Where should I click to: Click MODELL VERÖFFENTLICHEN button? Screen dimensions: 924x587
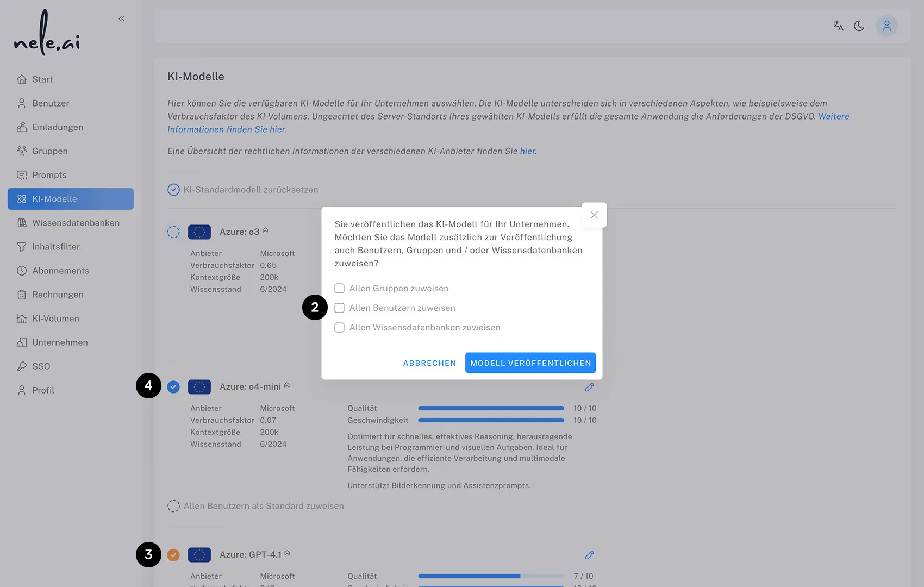point(530,363)
